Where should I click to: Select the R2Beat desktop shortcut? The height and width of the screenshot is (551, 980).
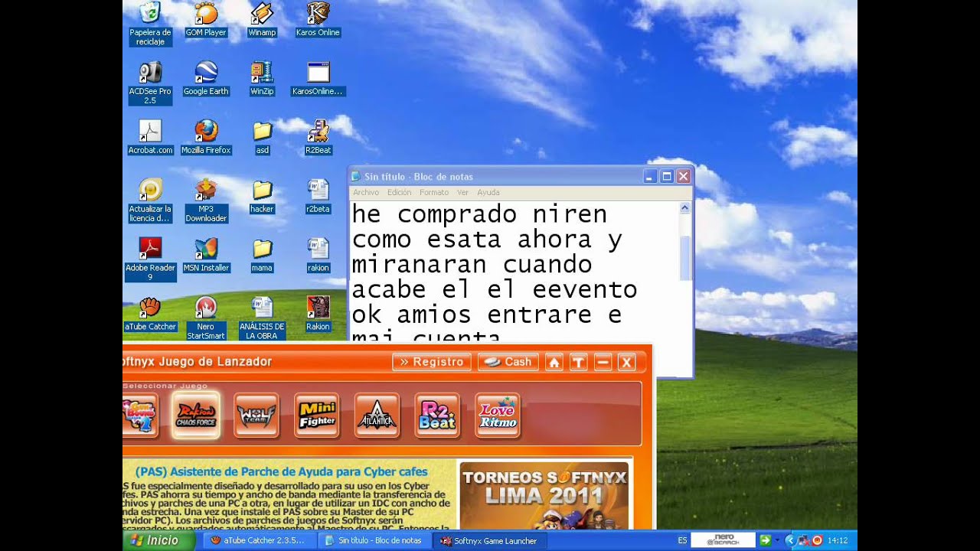pos(318,139)
